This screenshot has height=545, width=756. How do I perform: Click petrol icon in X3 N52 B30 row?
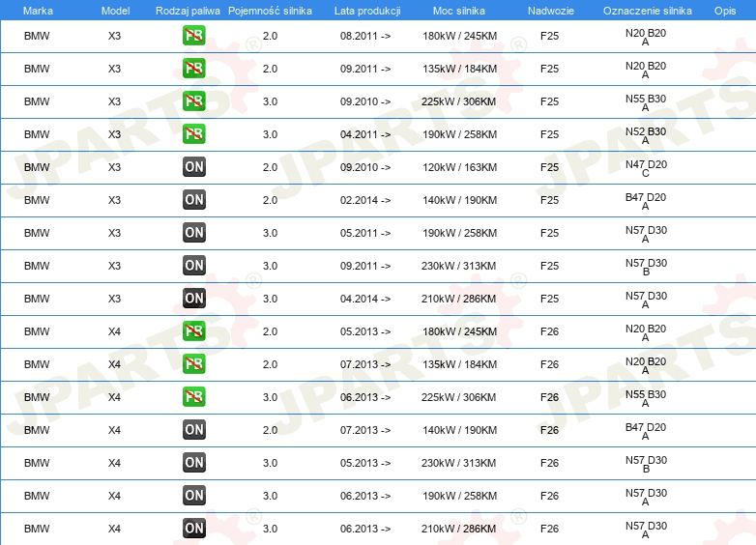click(193, 134)
